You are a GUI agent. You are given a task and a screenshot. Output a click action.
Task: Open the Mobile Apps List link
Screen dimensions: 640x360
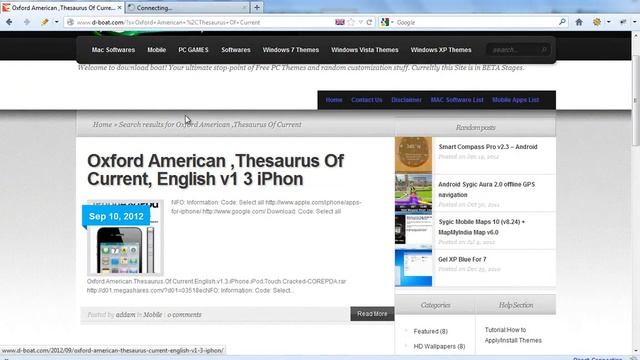pos(516,100)
